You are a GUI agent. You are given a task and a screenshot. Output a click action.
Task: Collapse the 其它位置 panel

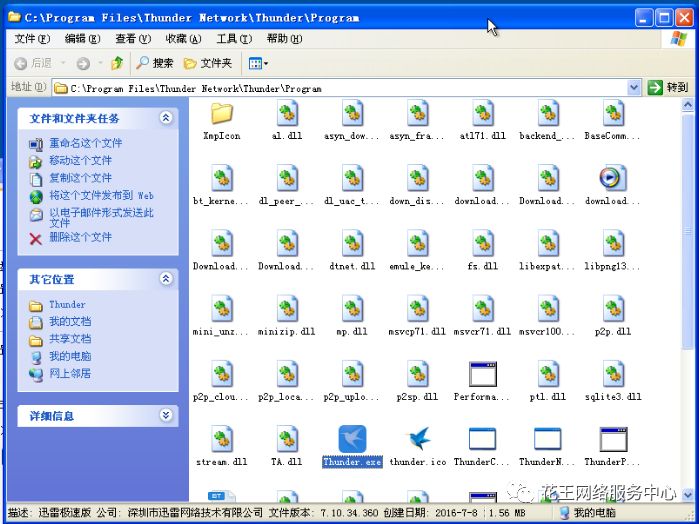tap(166, 279)
